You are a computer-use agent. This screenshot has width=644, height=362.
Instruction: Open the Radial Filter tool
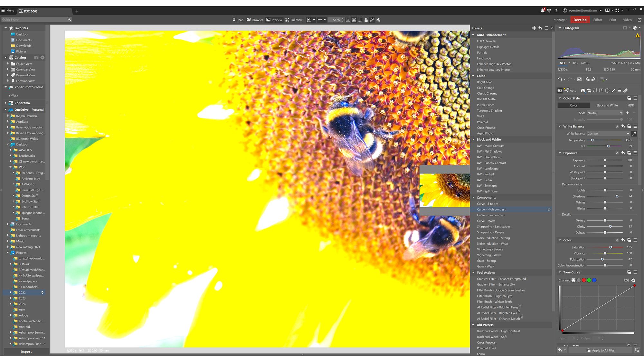click(x=607, y=90)
